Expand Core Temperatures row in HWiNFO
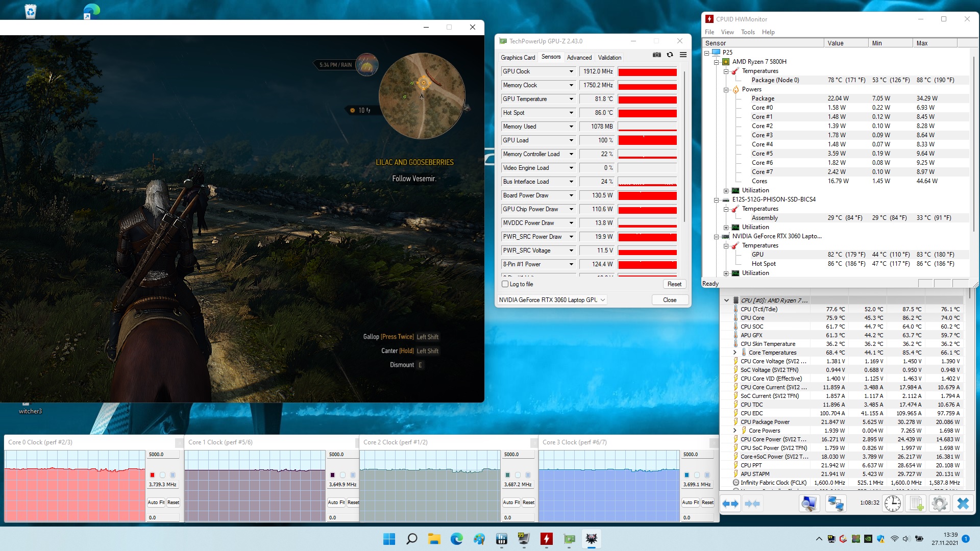The width and height of the screenshot is (980, 551). coord(734,353)
